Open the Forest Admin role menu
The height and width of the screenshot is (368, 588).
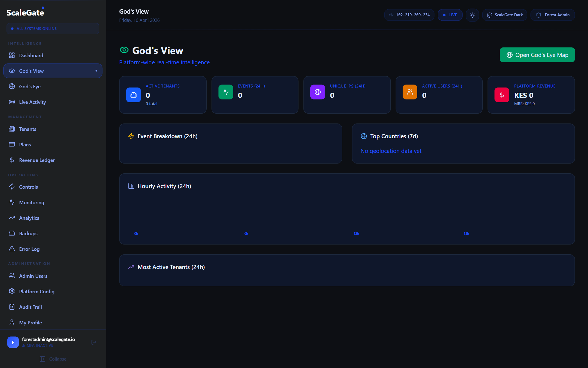pyautogui.click(x=553, y=15)
